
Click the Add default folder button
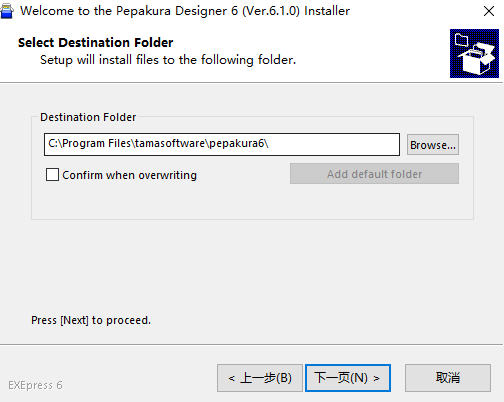click(374, 174)
